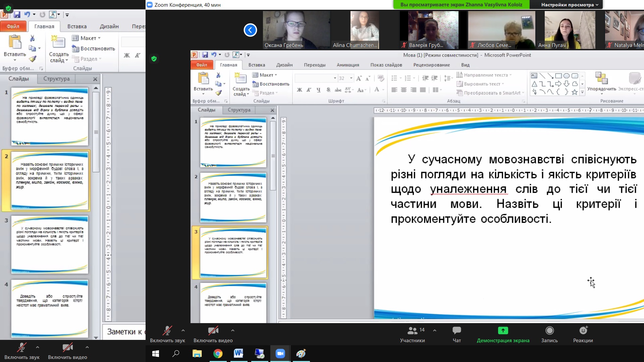This screenshot has width=644, height=362.
Task: Open Google Chrome from the taskbar
Action: 218,354
